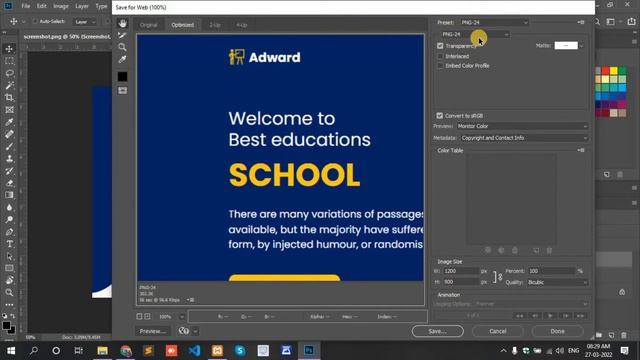Open the Preset dropdown showing PNG-24

point(494,22)
